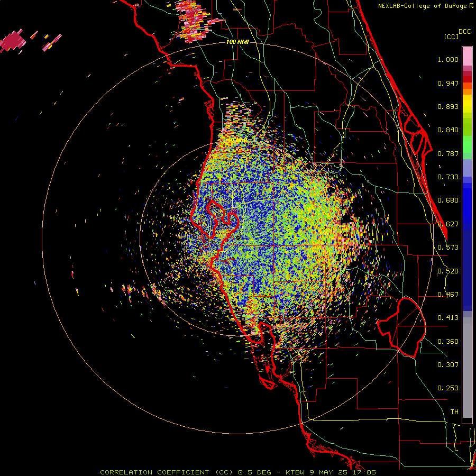Select the 0.733 scale value
Image resolution: width=476 pixels, height=476 pixels.
448,177
